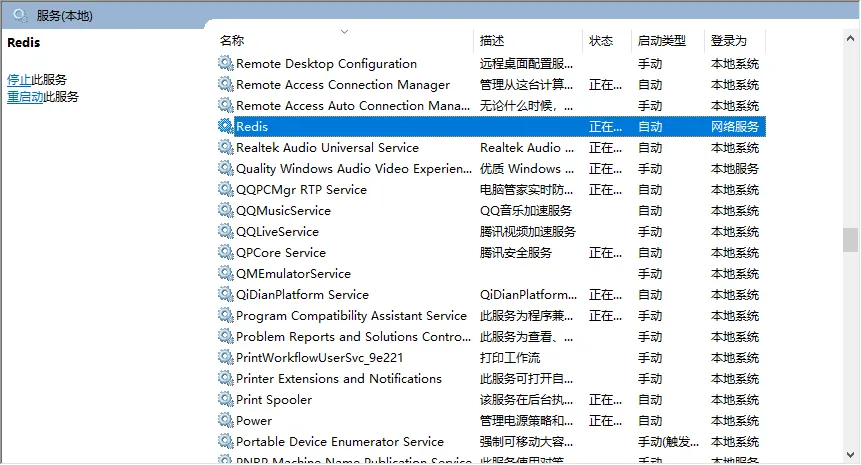
Task: Click 重启动 link to restart Redis
Action: pyautogui.click(x=25, y=97)
